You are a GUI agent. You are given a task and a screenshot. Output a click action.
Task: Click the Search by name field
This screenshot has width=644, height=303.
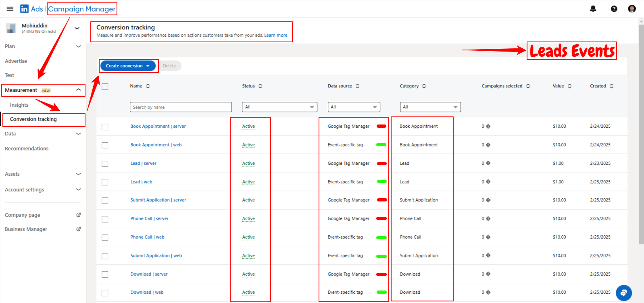pos(181,107)
